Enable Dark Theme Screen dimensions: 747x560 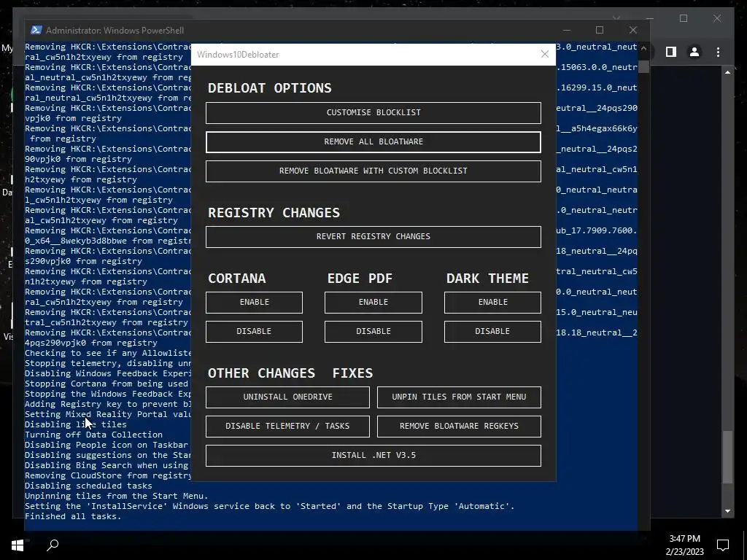pyautogui.click(x=492, y=303)
